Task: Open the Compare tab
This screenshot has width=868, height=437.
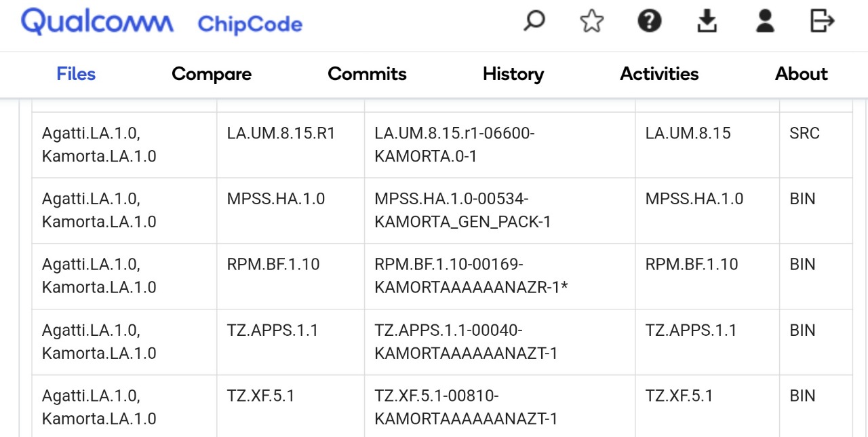Action: [x=212, y=74]
